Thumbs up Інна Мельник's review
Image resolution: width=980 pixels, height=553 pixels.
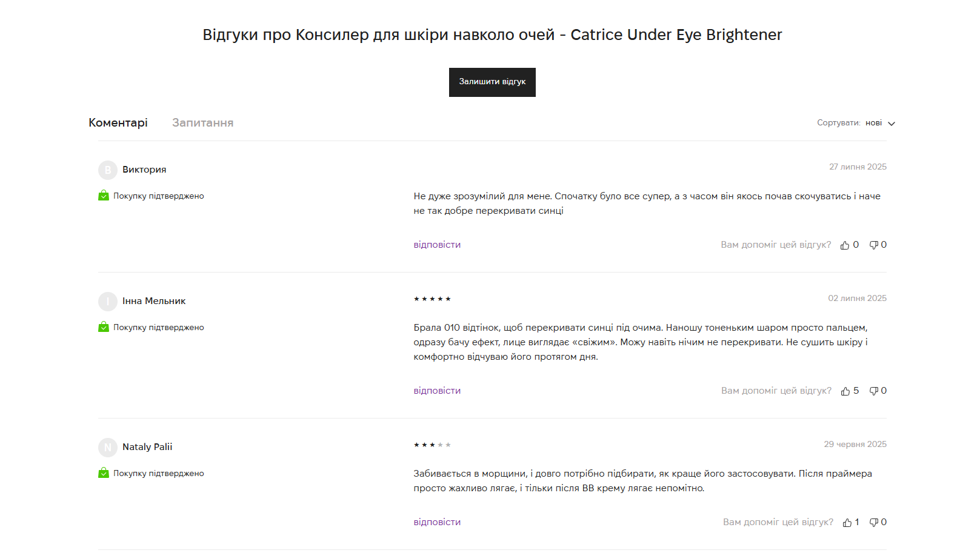click(x=845, y=391)
